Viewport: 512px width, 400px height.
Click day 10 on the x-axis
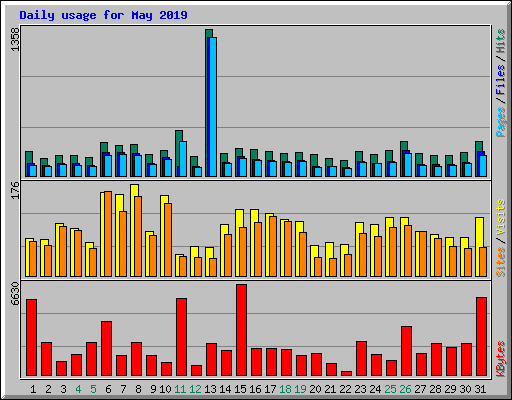click(x=165, y=389)
